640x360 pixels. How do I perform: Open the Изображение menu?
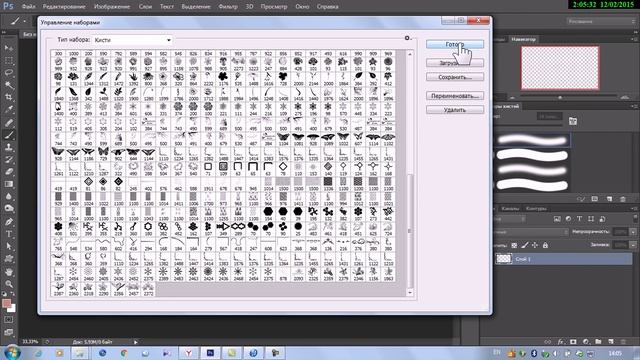112,7
